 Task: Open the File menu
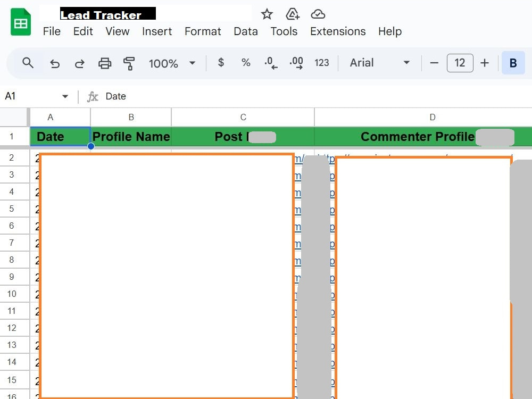click(x=52, y=31)
